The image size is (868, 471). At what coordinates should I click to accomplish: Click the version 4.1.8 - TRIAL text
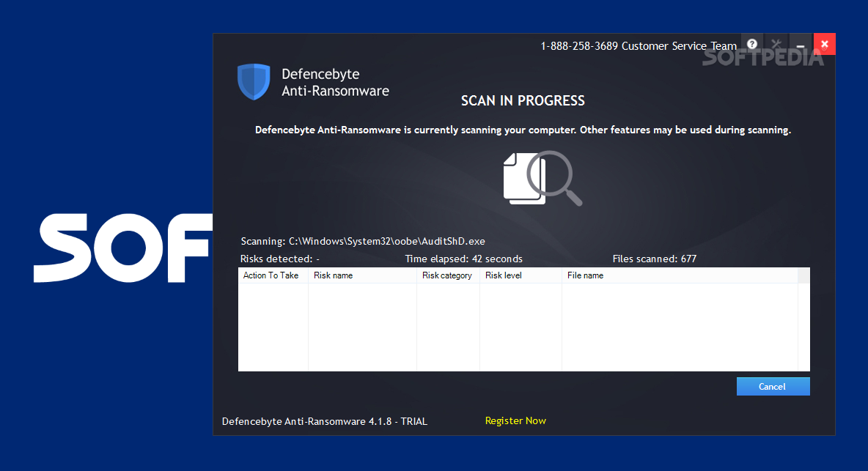(324, 421)
